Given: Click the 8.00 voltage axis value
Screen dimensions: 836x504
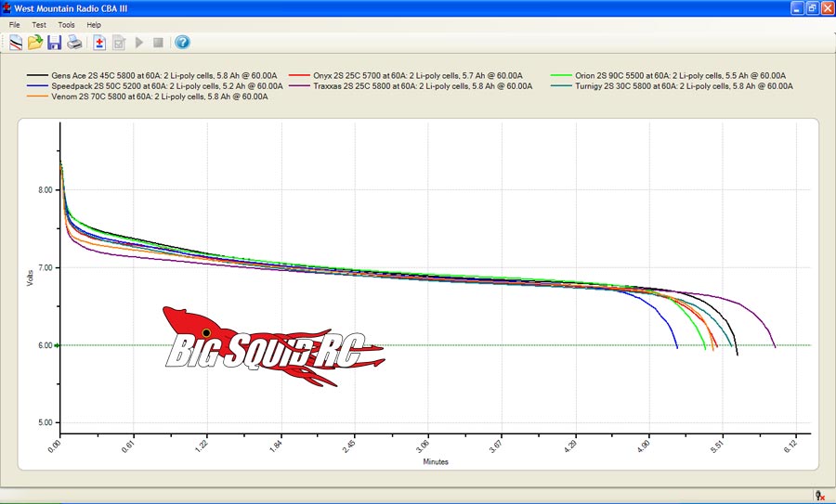Looking at the screenshot, I should 46,189.
